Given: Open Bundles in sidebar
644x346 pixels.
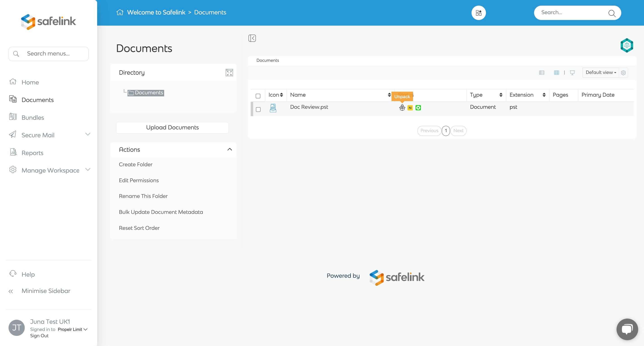Looking at the screenshot, I should (33, 118).
